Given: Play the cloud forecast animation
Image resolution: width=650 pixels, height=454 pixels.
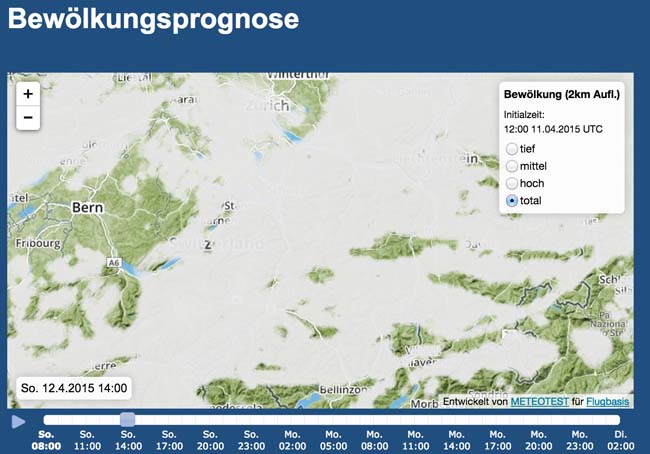Looking at the screenshot, I should pyautogui.click(x=18, y=421).
